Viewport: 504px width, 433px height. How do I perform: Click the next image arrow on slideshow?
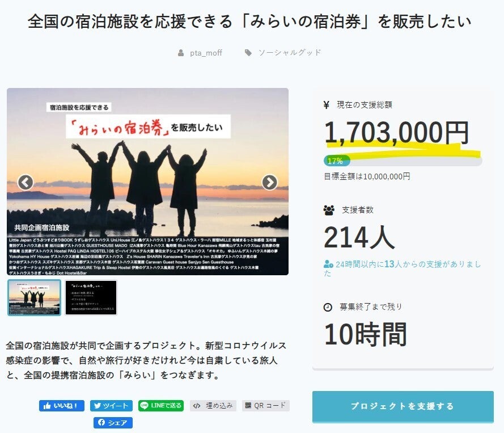(x=269, y=182)
